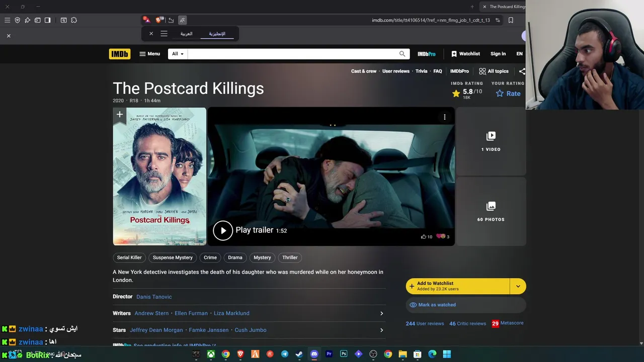Open the Trivia link
The height and width of the screenshot is (362, 644).
pyautogui.click(x=421, y=71)
